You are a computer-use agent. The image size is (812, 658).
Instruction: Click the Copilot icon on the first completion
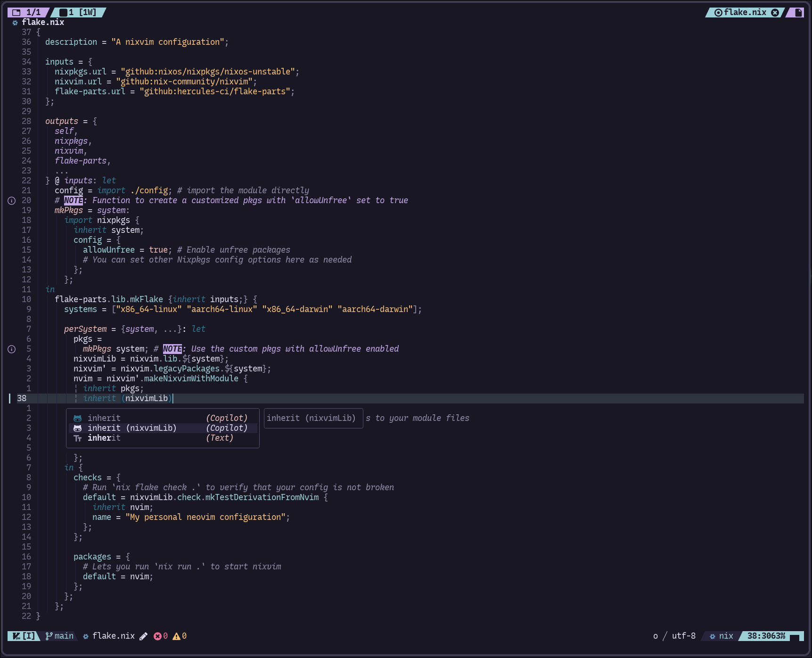[78, 418]
